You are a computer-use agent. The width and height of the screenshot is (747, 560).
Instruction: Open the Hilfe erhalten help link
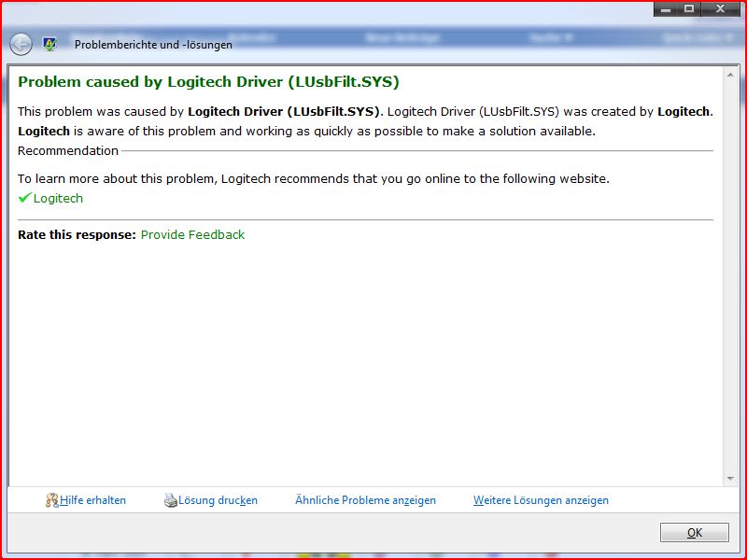[x=92, y=500]
